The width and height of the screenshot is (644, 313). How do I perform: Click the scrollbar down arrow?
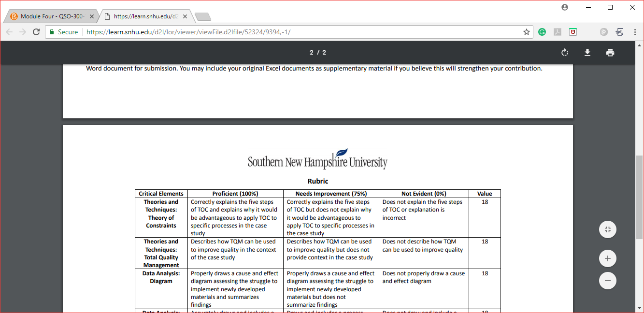pyautogui.click(x=640, y=309)
